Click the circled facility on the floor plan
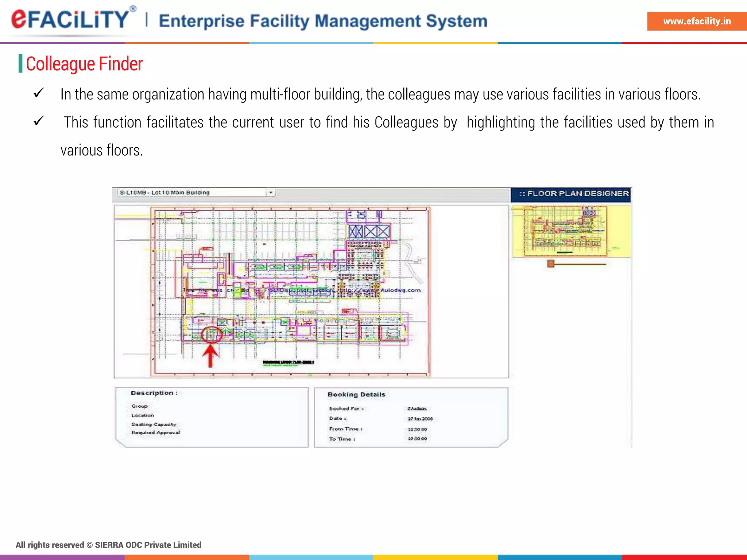 tap(212, 334)
